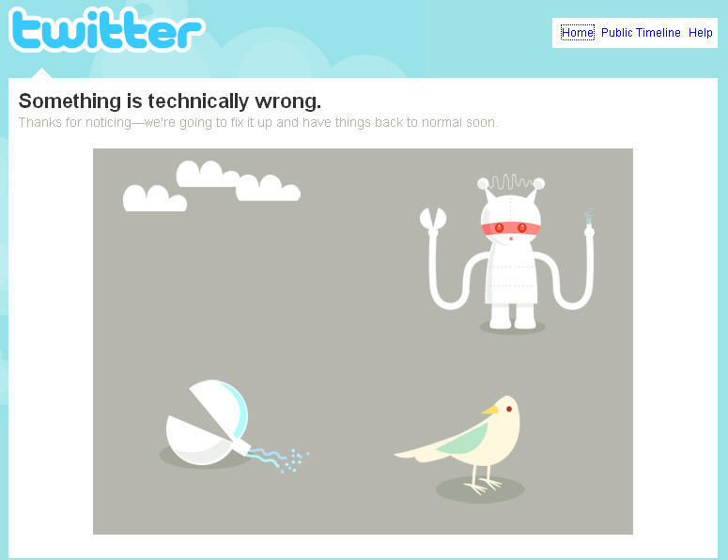The image size is (728, 560).
Task: Click the blue sparks near ball
Action: 279,459
